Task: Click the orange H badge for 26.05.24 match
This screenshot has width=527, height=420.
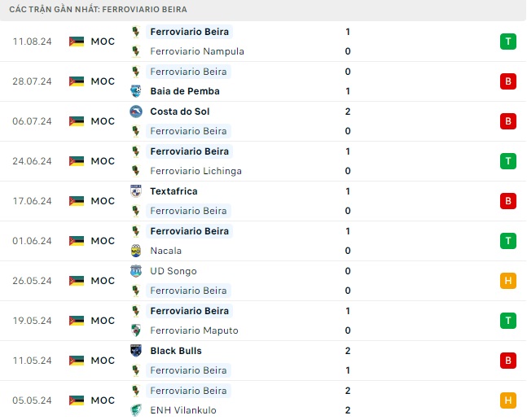Action: pos(508,281)
